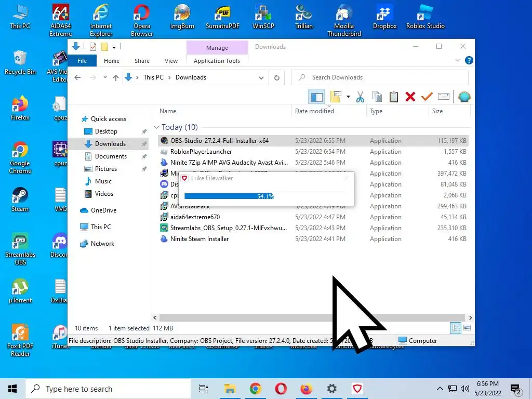Click the Rename toolbar icon
Screen dimensions: 532x399
click(x=444, y=97)
